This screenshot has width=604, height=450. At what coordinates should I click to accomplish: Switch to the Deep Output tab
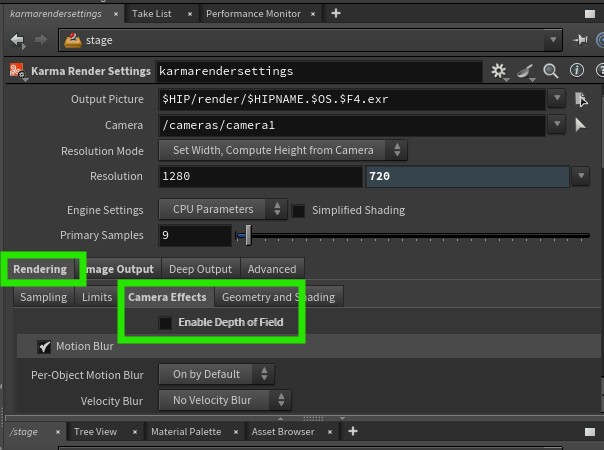coord(200,269)
